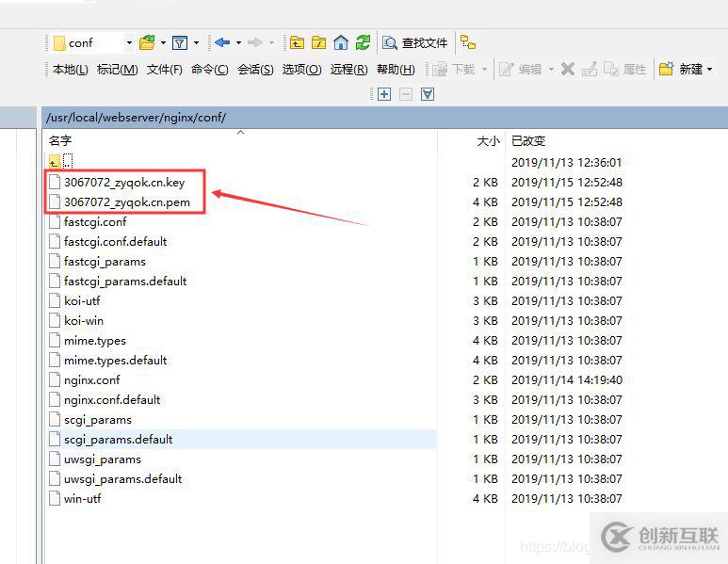Open the 帮助(H) menu
This screenshot has width=728, height=564.
(396, 70)
